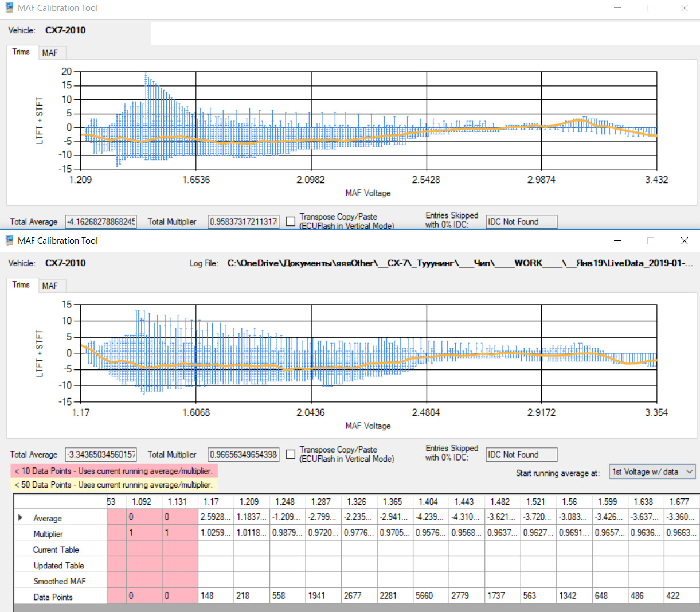Click the app icon in the upper window title bar
The height and width of the screenshot is (612, 700).
coord(9,8)
